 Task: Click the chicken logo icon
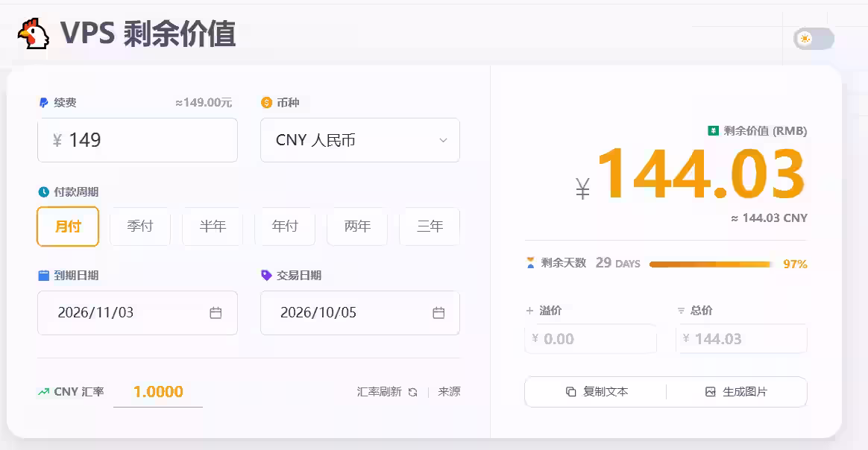34,34
